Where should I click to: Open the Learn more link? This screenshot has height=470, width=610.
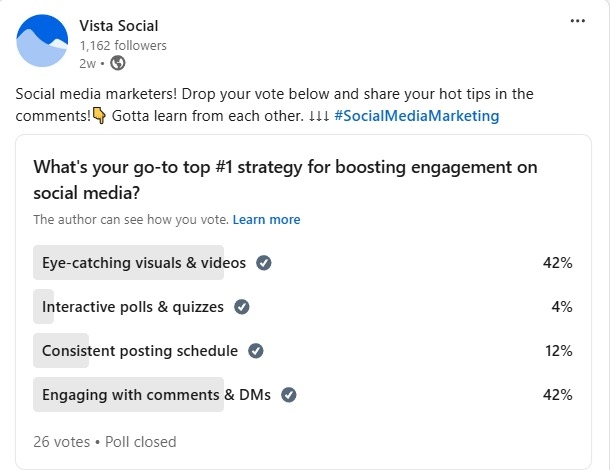tap(266, 219)
